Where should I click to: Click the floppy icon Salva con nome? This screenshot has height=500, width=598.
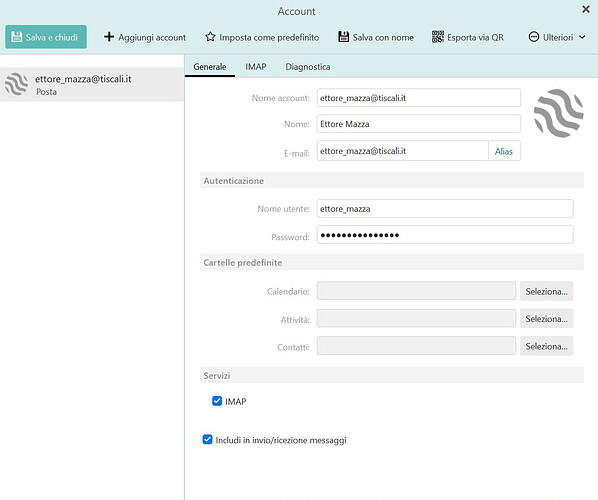click(x=343, y=37)
